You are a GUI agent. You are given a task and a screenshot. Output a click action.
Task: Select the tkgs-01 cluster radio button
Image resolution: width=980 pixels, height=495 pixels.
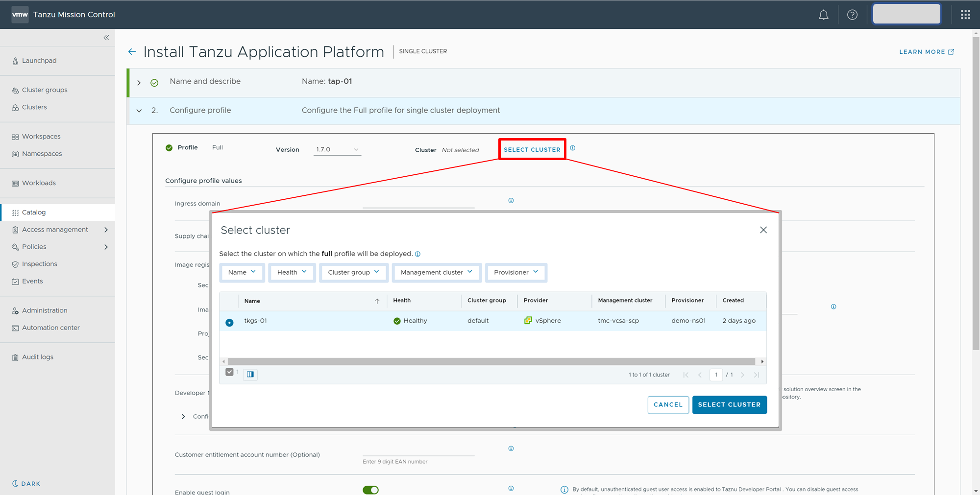point(229,323)
